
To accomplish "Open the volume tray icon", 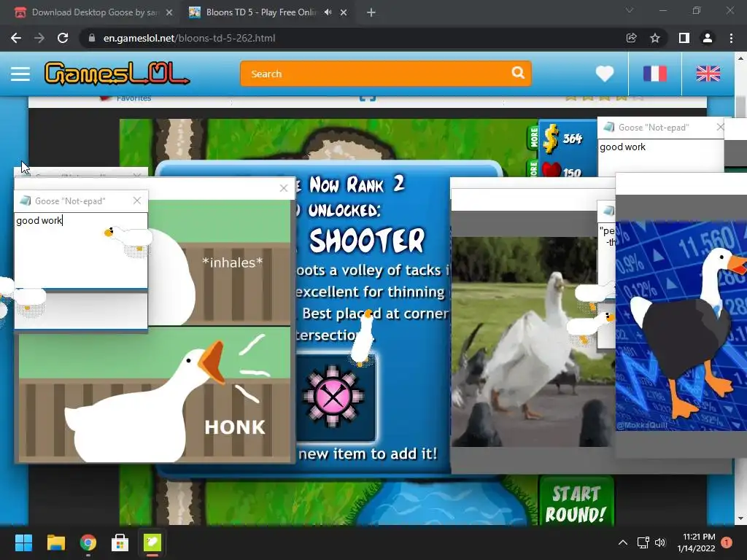I will pos(659,542).
